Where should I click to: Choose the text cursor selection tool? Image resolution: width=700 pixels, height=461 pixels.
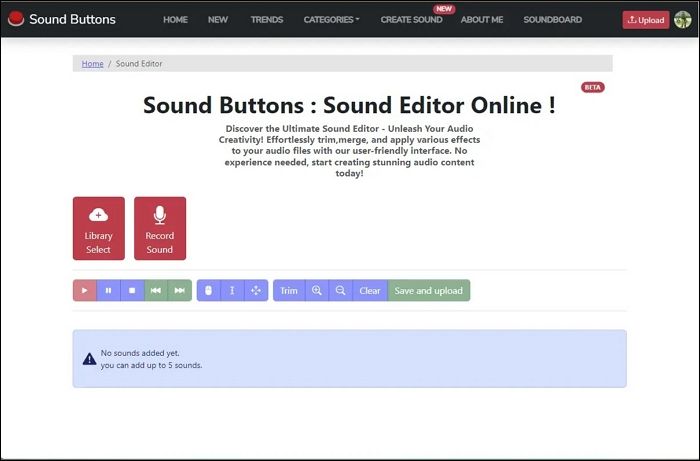(232, 291)
